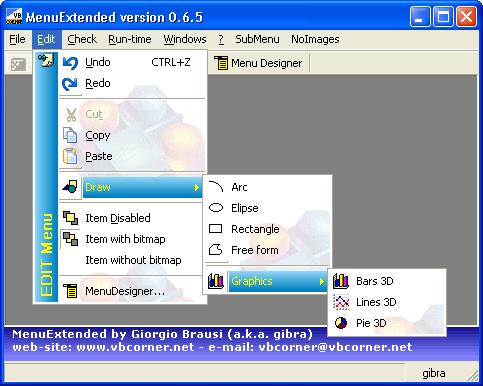Select Lines 3D chart type
483x386 pixels.
coord(387,302)
